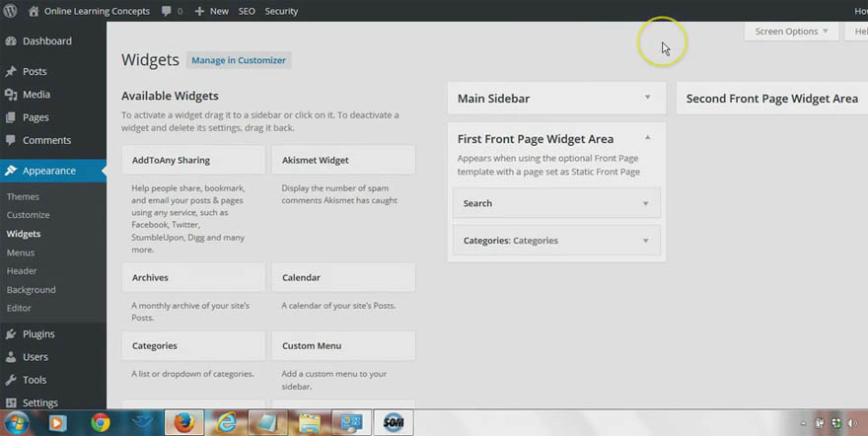Select the Custom Menu available widget
The width and height of the screenshot is (868, 436).
(343, 346)
